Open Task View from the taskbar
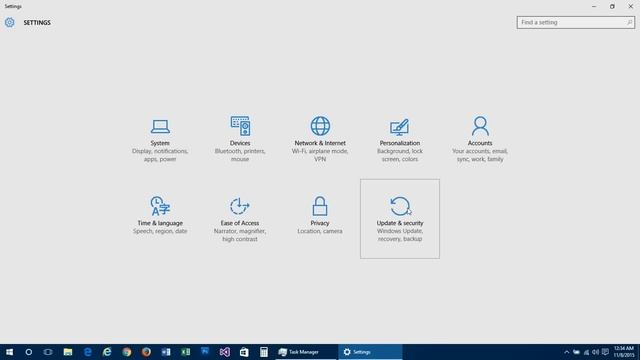Screen dimensions: 640x360 (x=48, y=352)
